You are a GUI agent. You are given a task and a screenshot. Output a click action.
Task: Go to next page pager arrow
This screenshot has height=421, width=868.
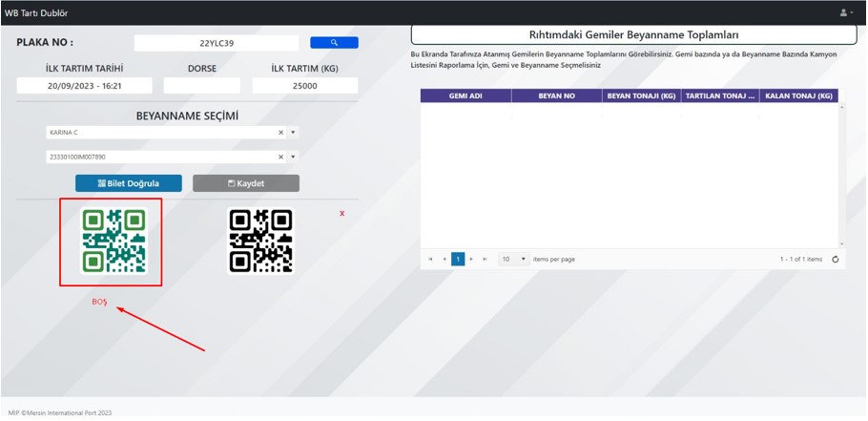471,259
